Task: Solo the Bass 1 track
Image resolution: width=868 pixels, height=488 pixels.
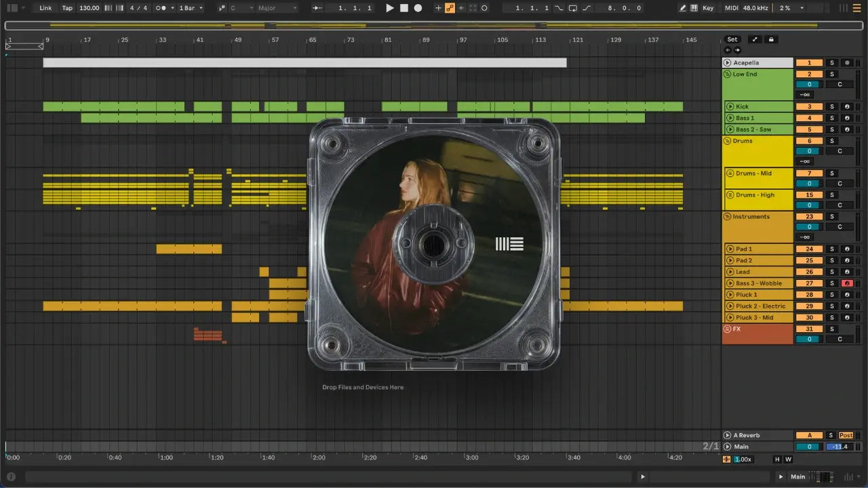Action: (x=832, y=118)
